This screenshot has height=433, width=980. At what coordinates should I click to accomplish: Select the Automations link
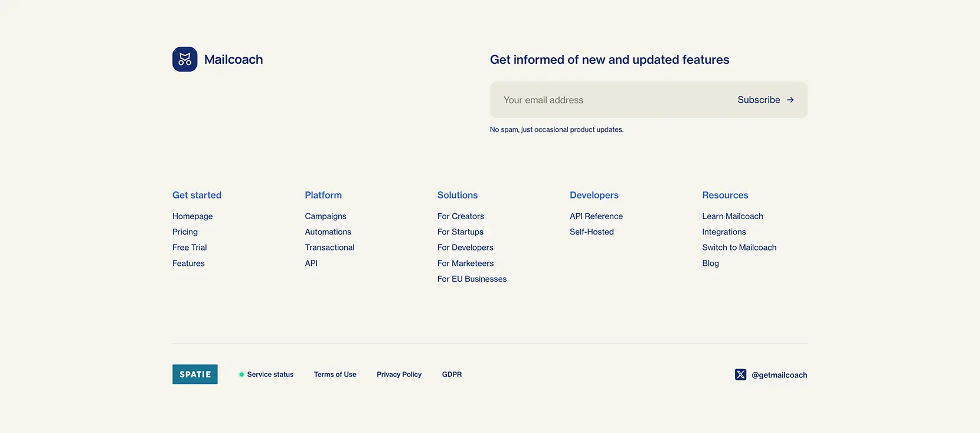pyautogui.click(x=328, y=232)
